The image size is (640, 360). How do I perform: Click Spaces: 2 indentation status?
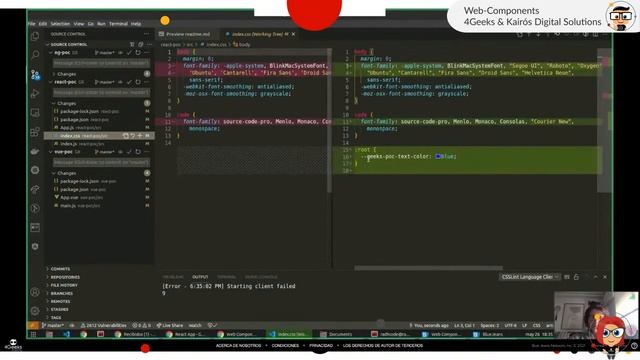click(x=490, y=325)
